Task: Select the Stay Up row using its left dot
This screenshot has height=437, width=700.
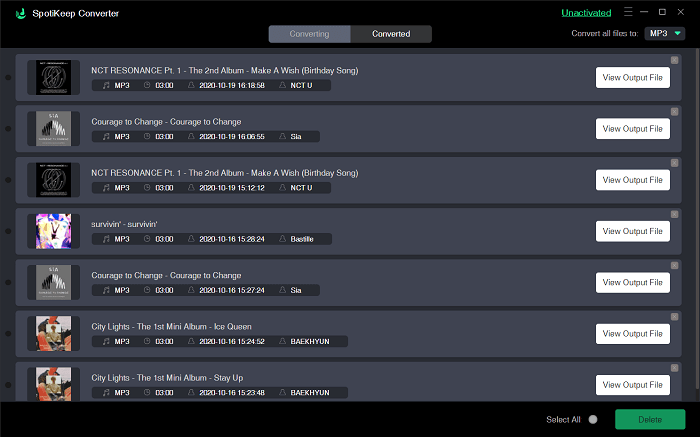Action: tap(8, 385)
